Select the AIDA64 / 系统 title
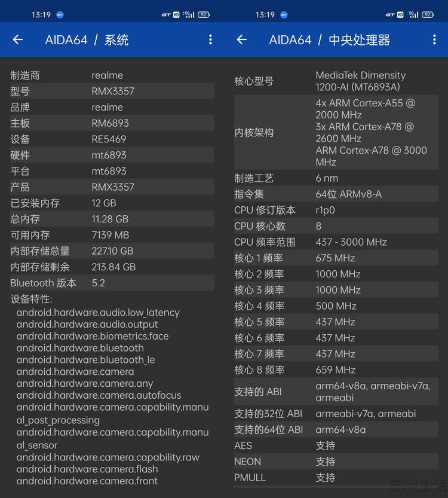 pos(87,40)
